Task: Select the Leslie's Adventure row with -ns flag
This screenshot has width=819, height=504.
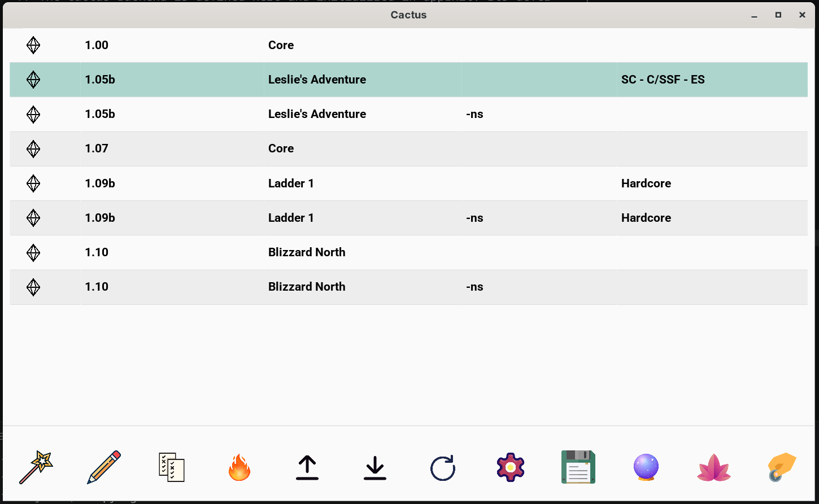Action: coord(408,115)
